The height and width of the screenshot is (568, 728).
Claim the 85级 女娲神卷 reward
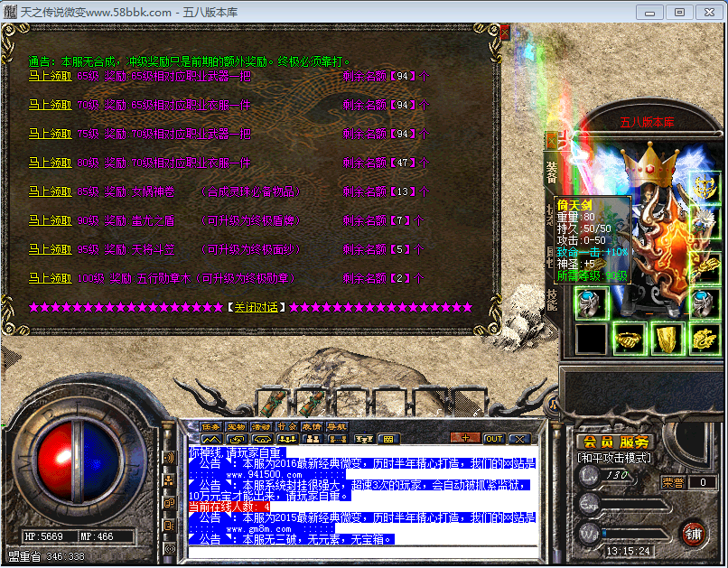(x=51, y=191)
